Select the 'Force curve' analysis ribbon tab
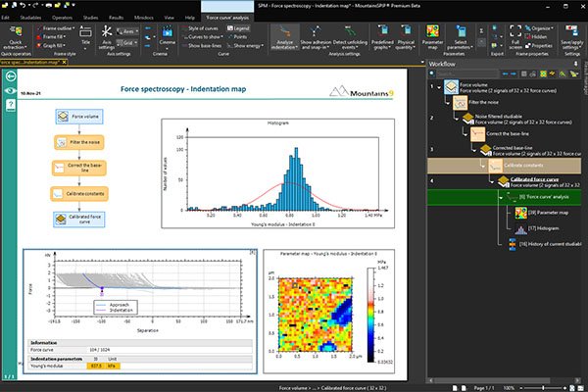This screenshot has height=392, width=588. (227, 18)
